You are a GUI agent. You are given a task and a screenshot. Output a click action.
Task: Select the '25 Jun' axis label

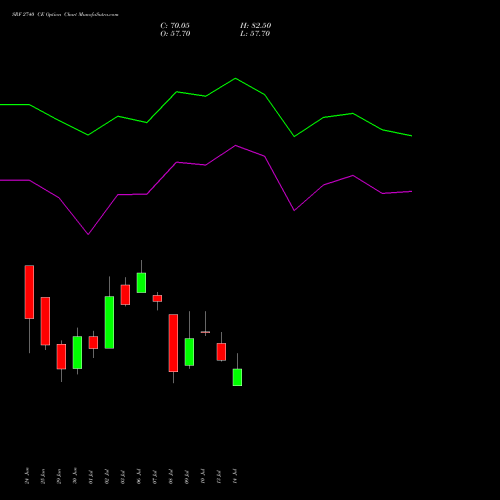43,476
